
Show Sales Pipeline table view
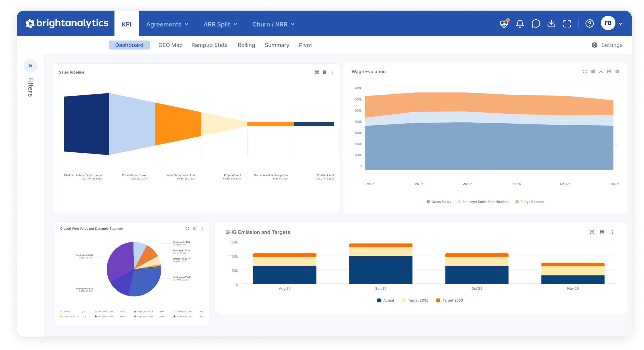325,72
